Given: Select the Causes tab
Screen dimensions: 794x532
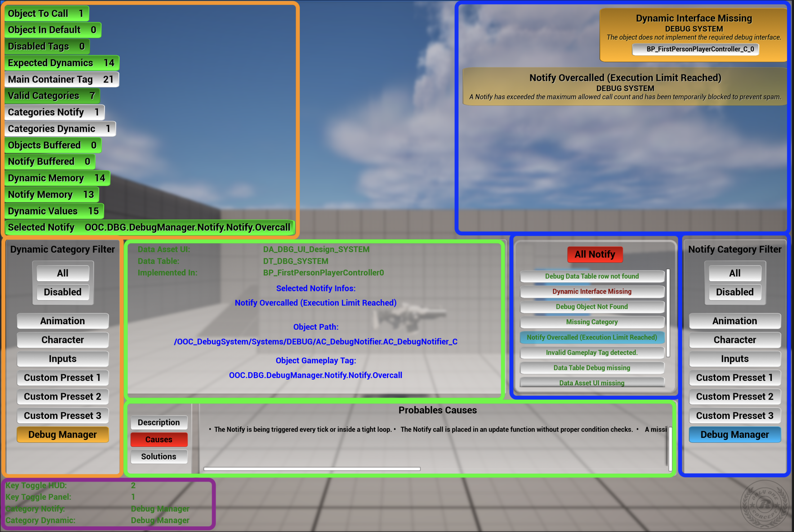Looking at the screenshot, I should coord(159,439).
